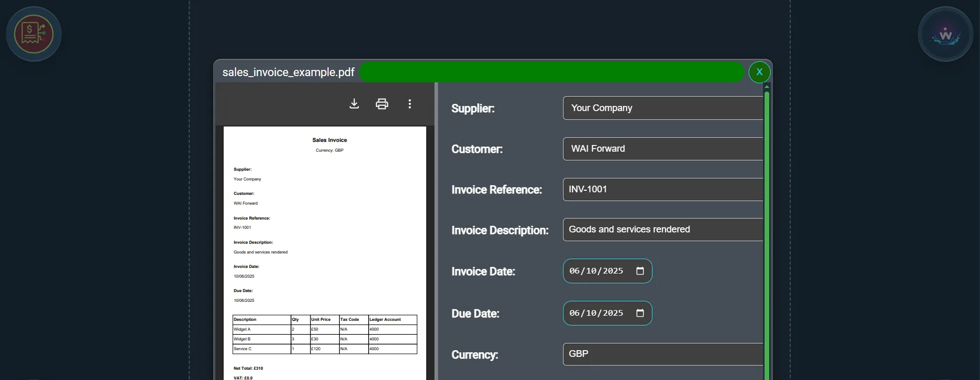This screenshot has height=380, width=980.
Task: Click the 'Widget A' table cell
Action: point(262,330)
